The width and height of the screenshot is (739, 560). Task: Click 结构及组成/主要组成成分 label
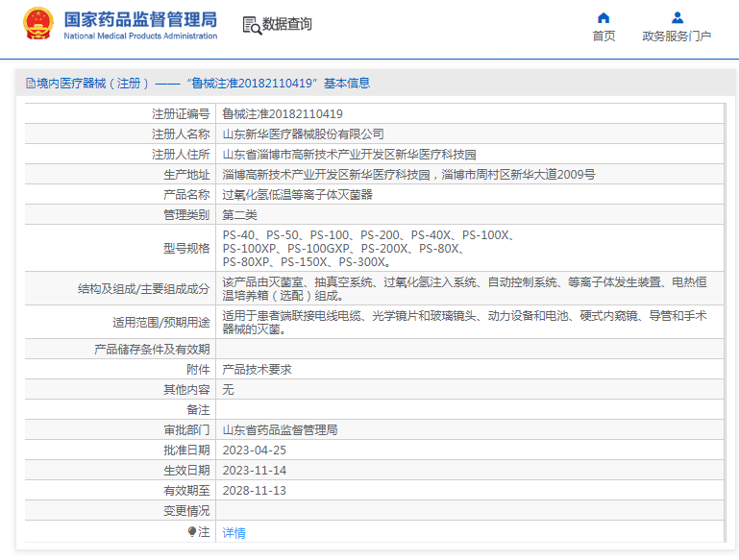tap(144, 289)
